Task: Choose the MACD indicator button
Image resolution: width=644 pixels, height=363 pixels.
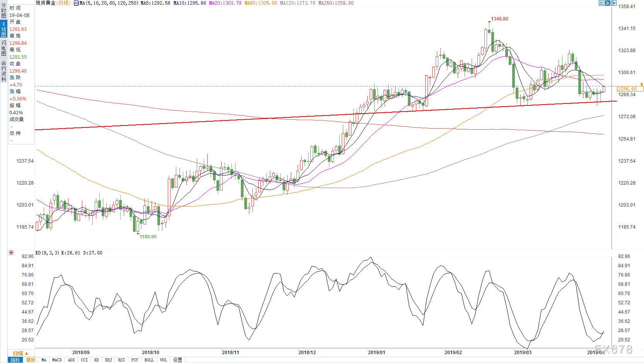Action: [57, 360]
